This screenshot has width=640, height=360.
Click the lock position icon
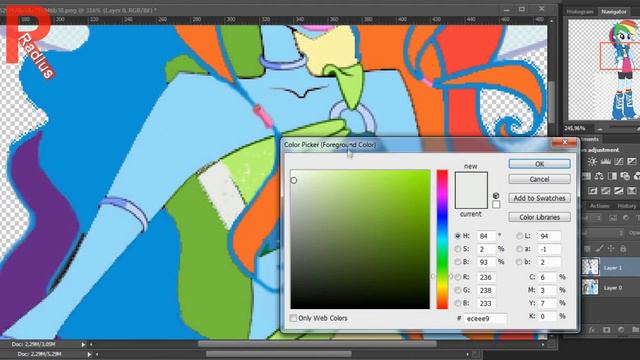click(611, 248)
